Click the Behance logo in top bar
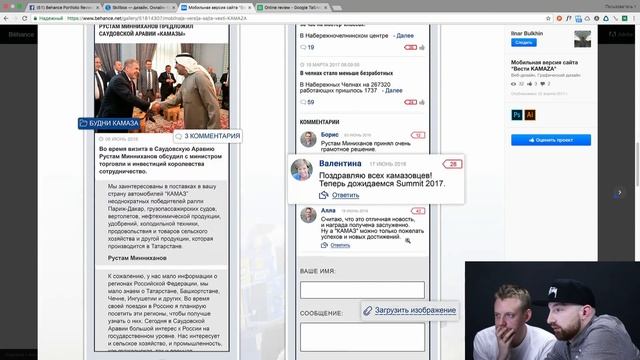The height and width of the screenshot is (360, 640). [x=21, y=35]
